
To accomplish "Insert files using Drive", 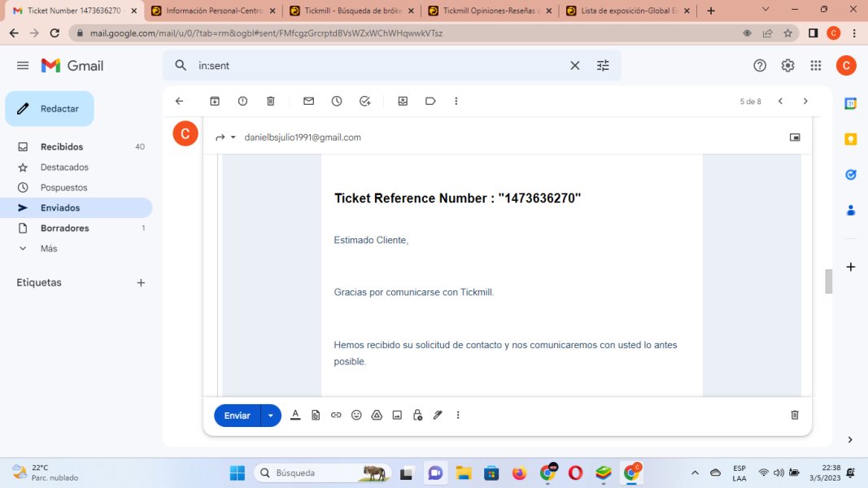I will point(377,415).
